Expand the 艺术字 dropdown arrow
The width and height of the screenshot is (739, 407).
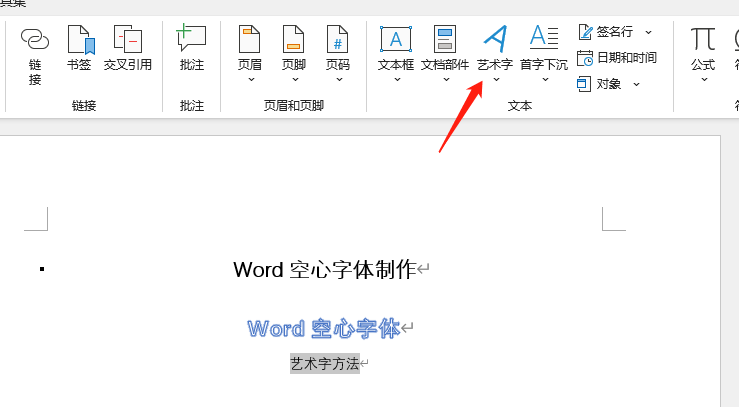496,80
